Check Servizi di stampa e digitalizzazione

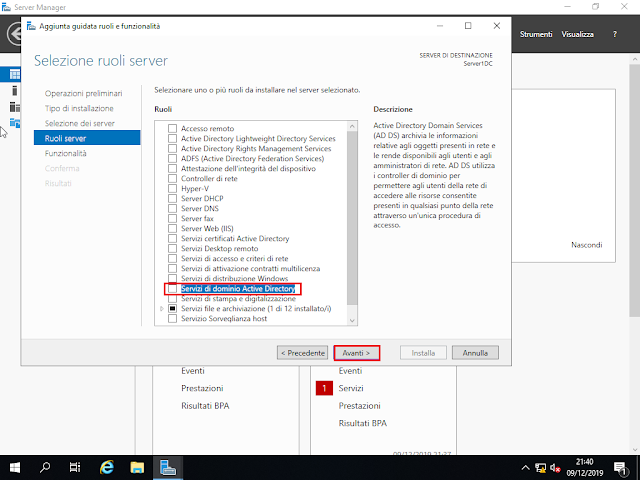(x=172, y=299)
